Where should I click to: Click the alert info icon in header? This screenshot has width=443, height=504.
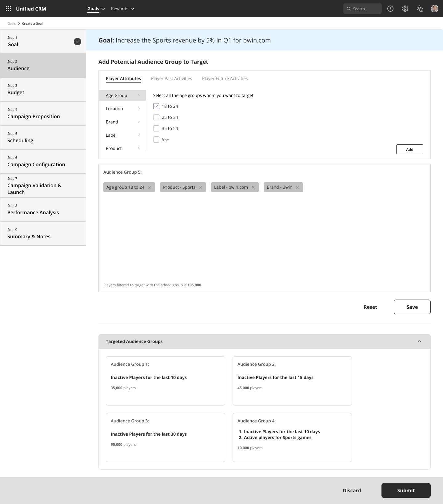click(390, 9)
